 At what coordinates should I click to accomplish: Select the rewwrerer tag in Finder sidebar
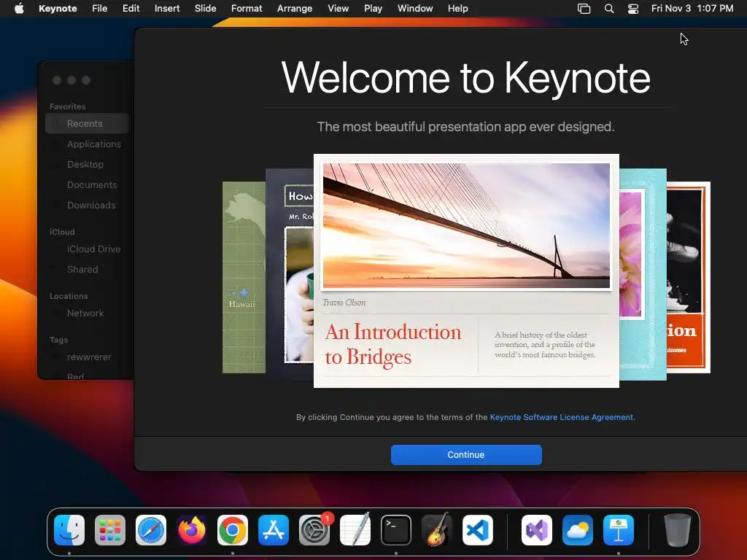click(88, 357)
